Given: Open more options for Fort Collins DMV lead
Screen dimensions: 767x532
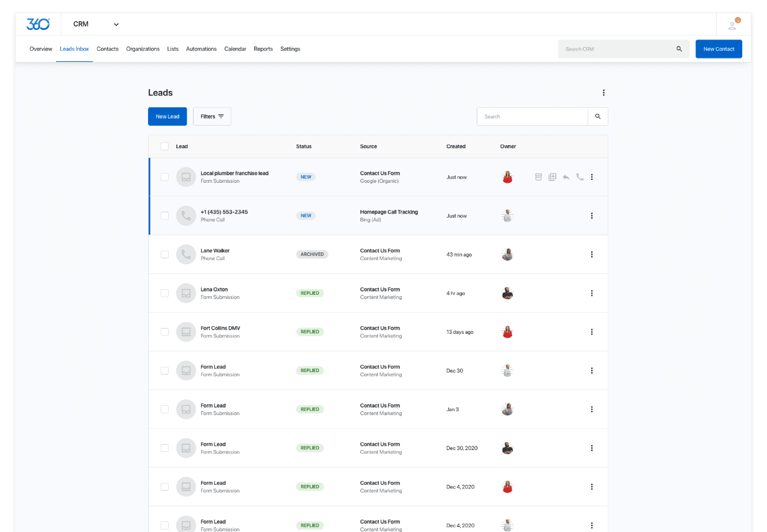Looking at the screenshot, I should coord(592,332).
